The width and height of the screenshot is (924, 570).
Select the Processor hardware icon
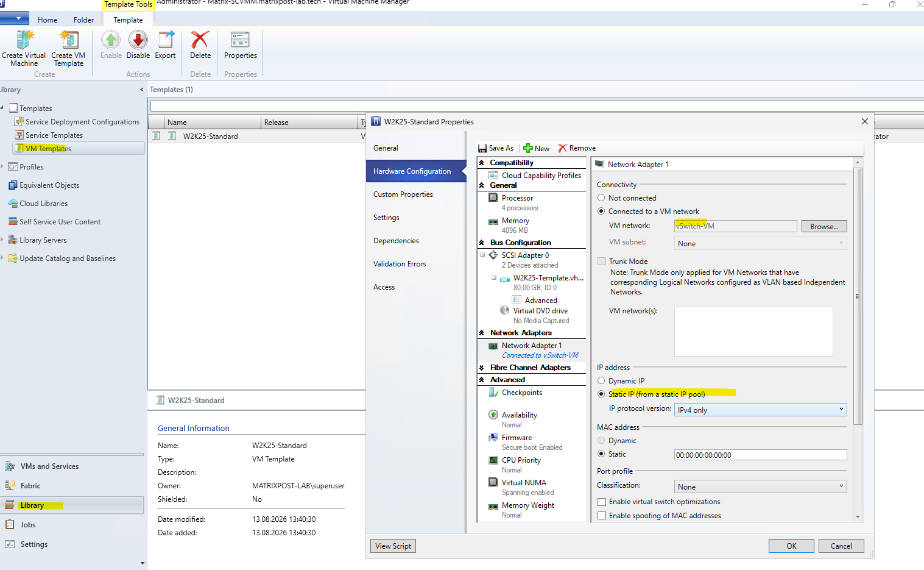pyautogui.click(x=493, y=198)
